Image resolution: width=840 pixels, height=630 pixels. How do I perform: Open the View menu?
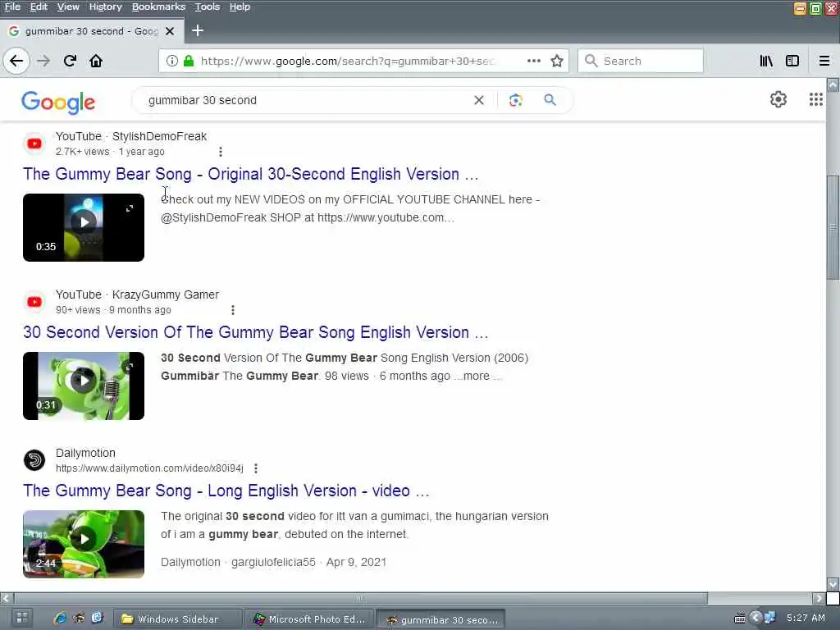click(x=68, y=7)
